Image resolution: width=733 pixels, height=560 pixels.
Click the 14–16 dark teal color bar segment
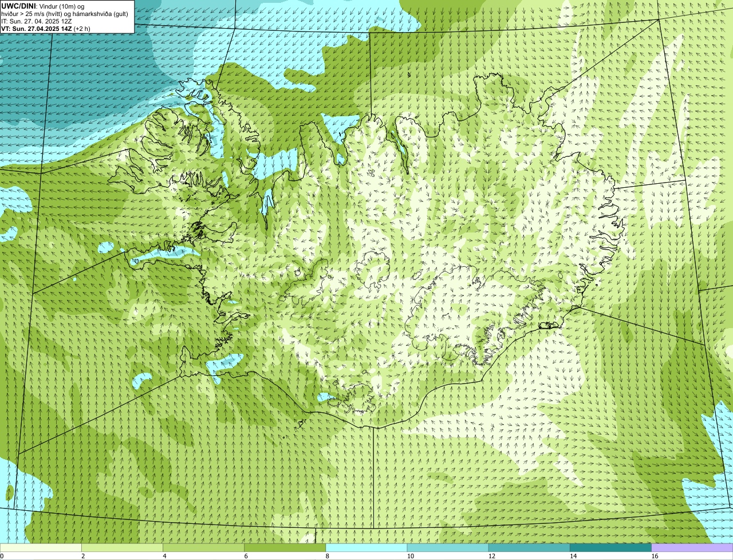[611, 547]
